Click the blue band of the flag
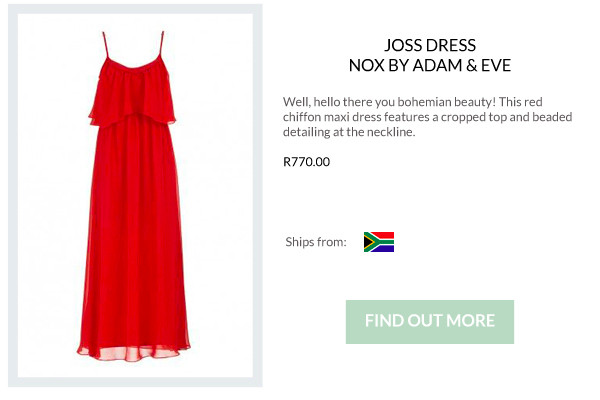Image resolution: width=600 pixels, height=400 pixels. click(384, 249)
